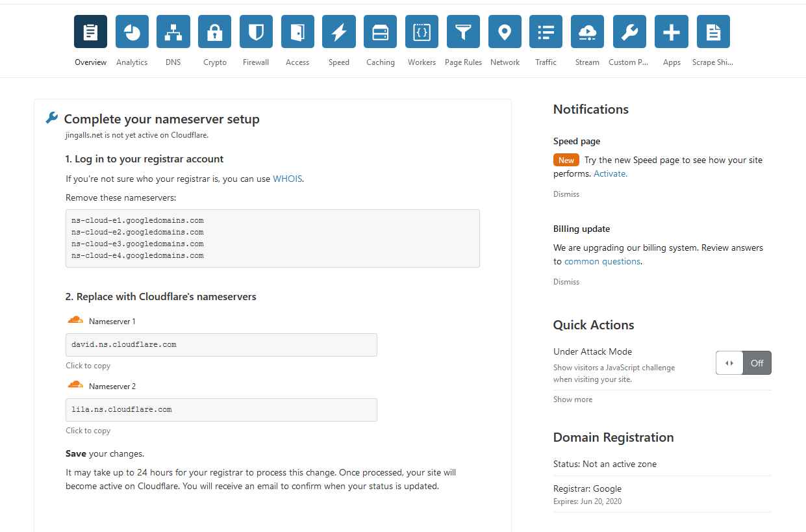Toggle Under Attack Mode switch
The height and width of the screenshot is (532, 806).
pyautogui.click(x=744, y=363)
